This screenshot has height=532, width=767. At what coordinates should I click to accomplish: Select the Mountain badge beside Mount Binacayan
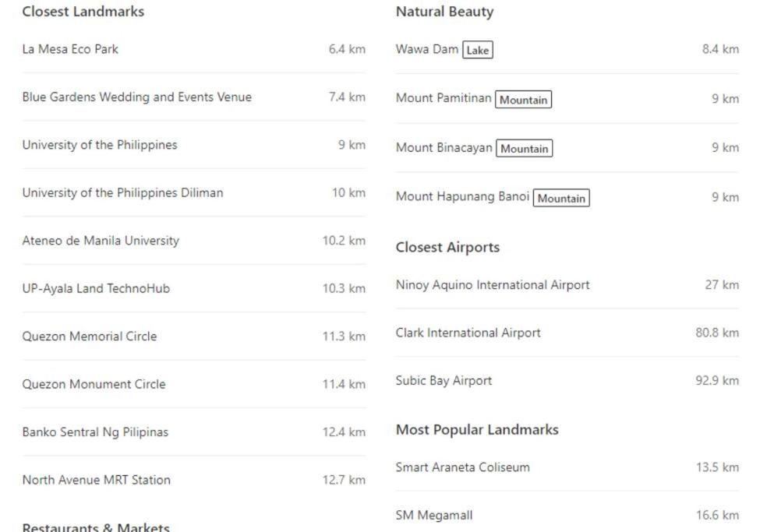click(524, 148)
